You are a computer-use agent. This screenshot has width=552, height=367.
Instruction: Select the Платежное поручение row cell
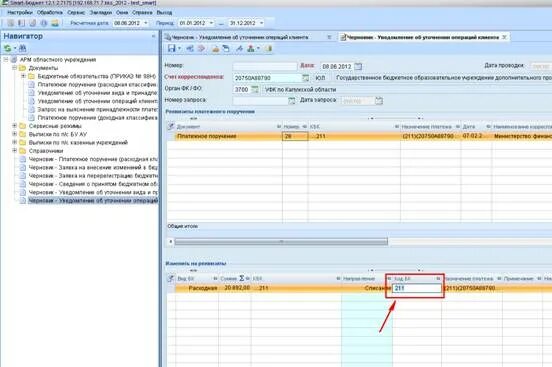pyautogui.click(x=228, y=136)
